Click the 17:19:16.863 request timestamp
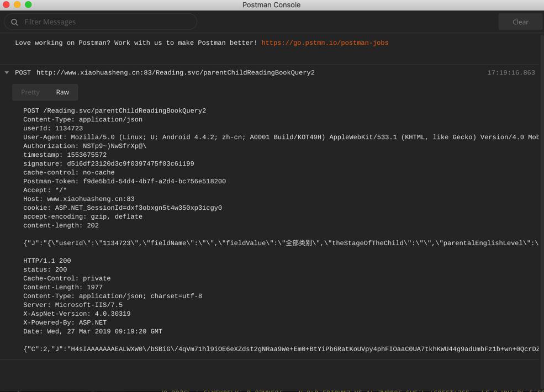Screen dimensions: 544x392 [511, 72]
